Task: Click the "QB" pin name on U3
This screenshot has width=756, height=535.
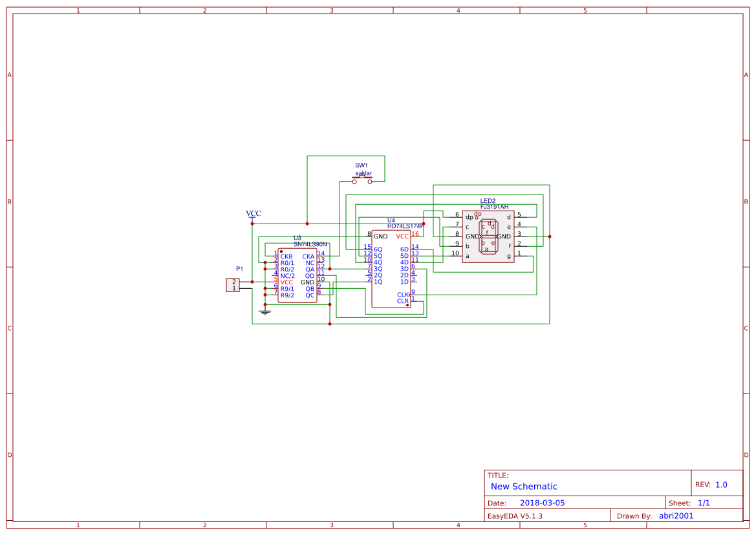Action: [310, 289]
